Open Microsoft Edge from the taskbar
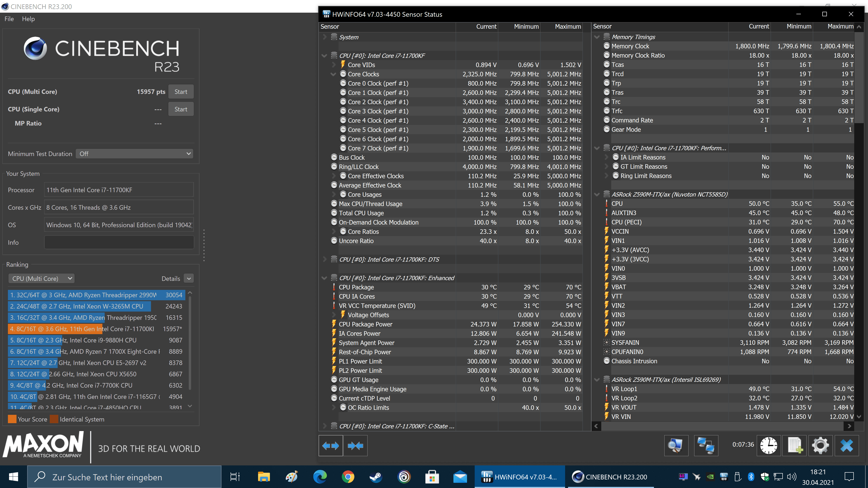 click(x=320, y=477)
